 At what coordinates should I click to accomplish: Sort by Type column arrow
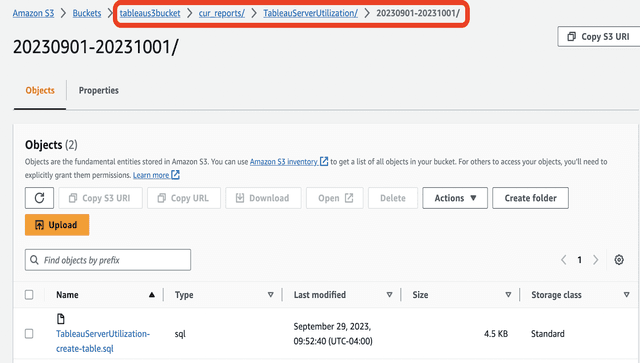270,295
